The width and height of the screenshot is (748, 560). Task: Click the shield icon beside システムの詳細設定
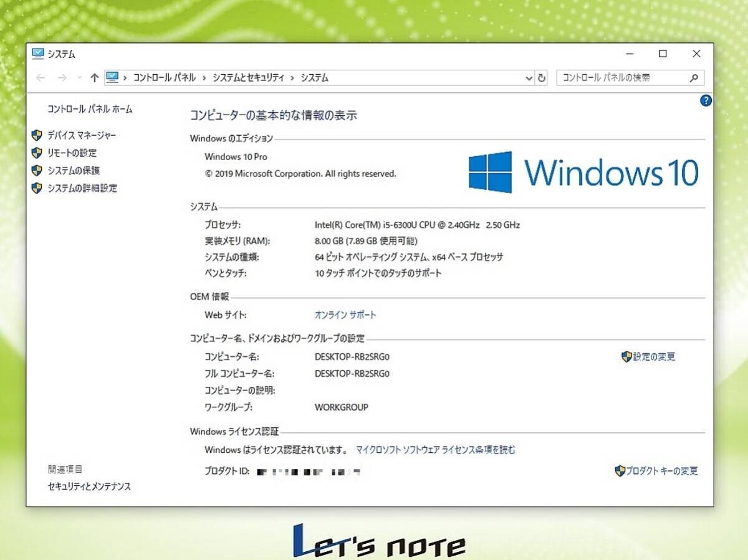coord(37,187)
